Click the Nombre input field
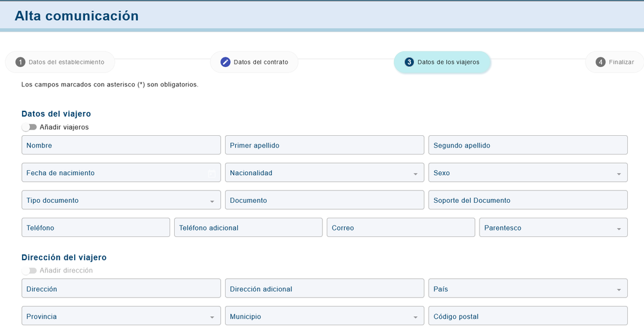This screenshot has width=644, height=331. point(121,146)
